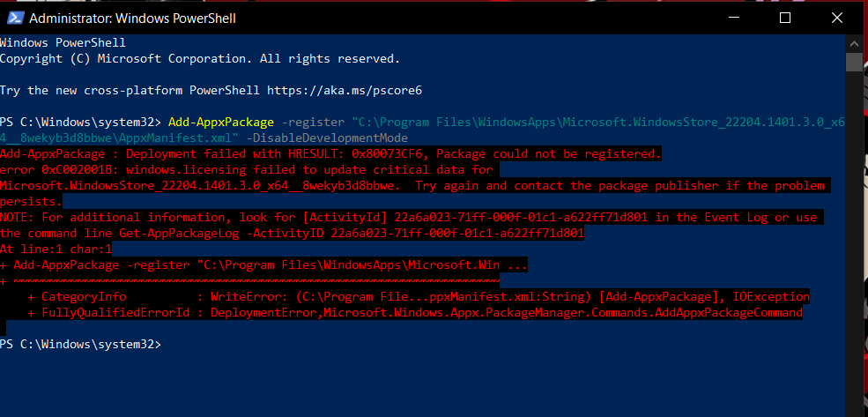This screenshot has height=417, width=868.
Task: Click the vertical scrollbar thumb
Action: tap(855, 62)
